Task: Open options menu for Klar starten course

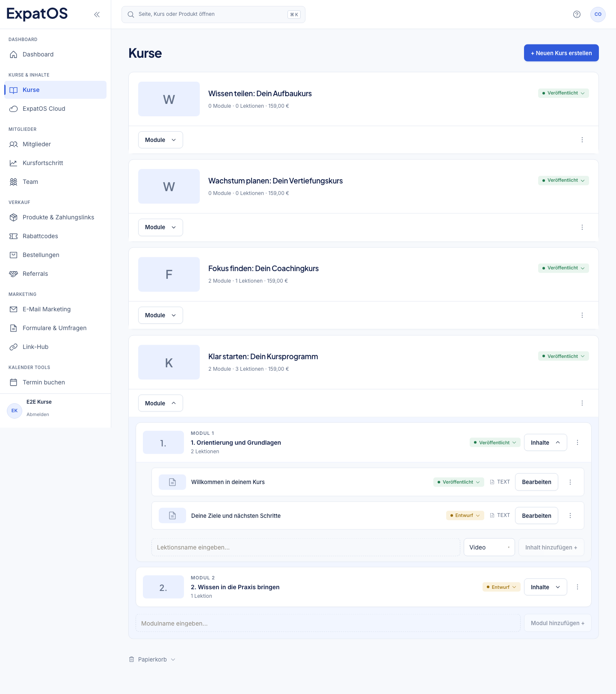Action: coord(582,403)
